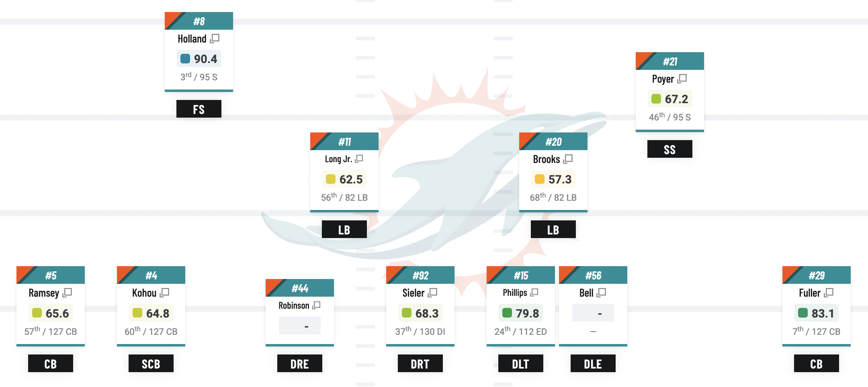Screen dimensions: 868x387
Task: Open the popup icon beside Ramsey
Action: coord(67,293)
